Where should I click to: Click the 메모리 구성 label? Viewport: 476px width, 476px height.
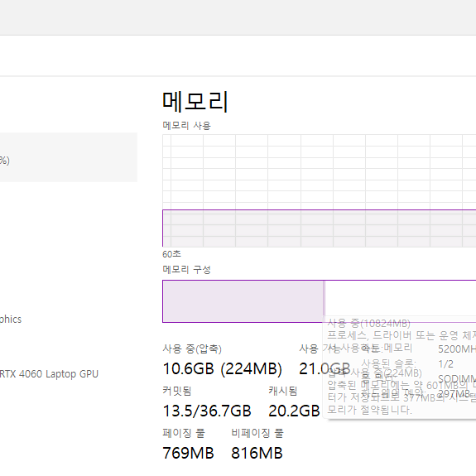click(x=186, y=269)
